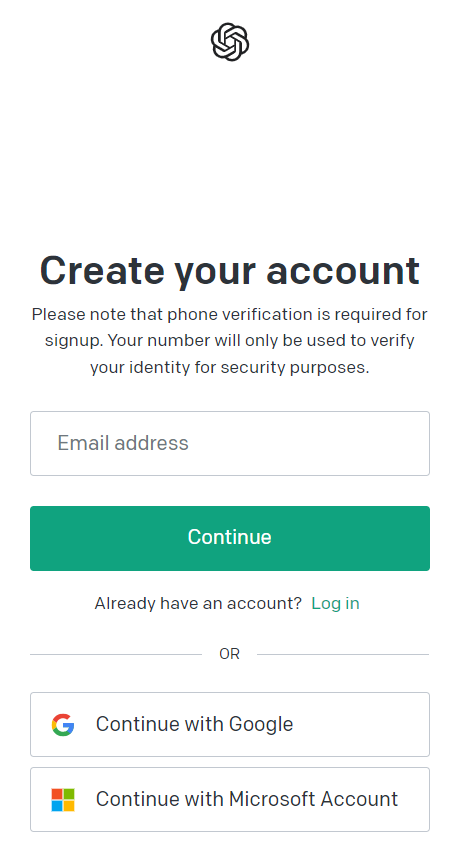The width and height of the screenshot is (459, 854).
Task: Click the OpenAI knot logo
Action: 230,42
